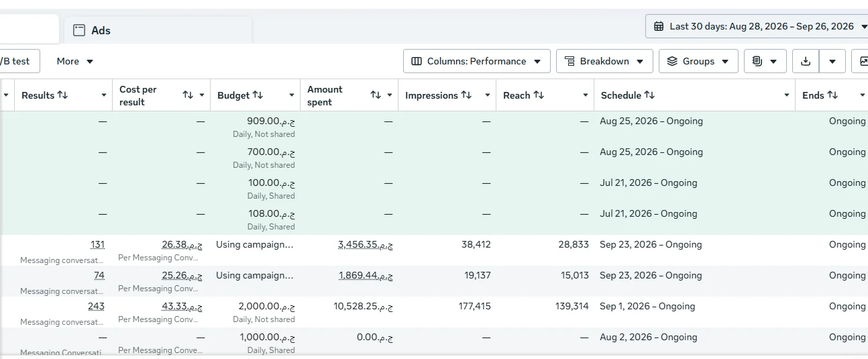Open Cost per result column menu arrow

point(201,95)
